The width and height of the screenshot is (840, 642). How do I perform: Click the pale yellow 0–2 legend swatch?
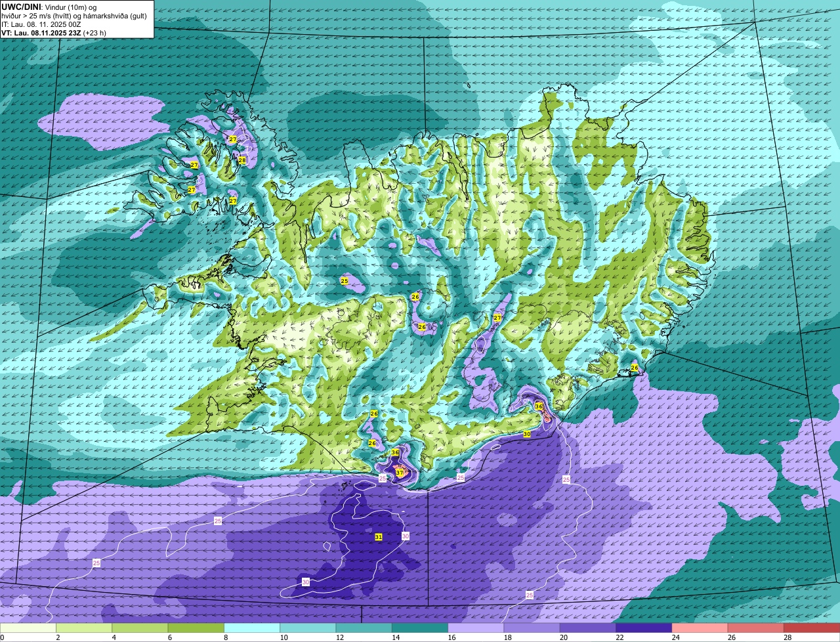(28, 628)
